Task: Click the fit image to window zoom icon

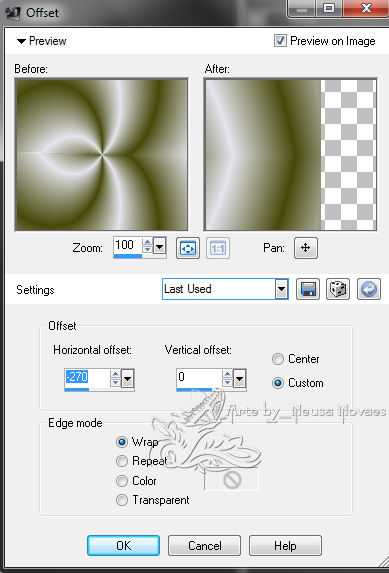Action: coord(188,248)
